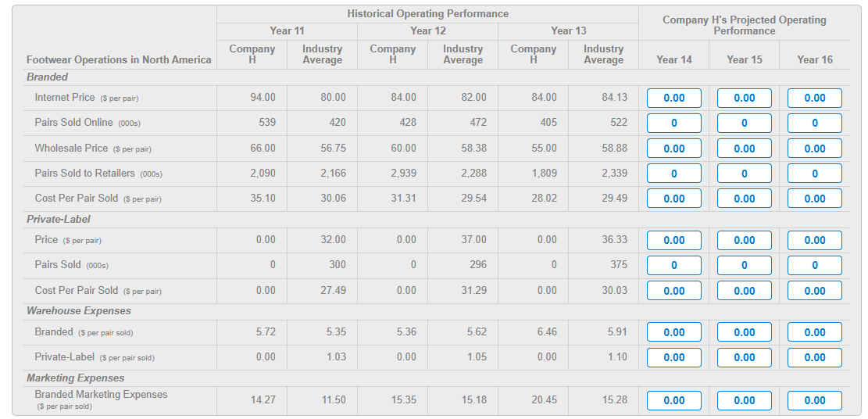This screenshot has height=419, width=868.
Task: Select Year 15 Pairs Sold Online field
Action: (744, 123)
